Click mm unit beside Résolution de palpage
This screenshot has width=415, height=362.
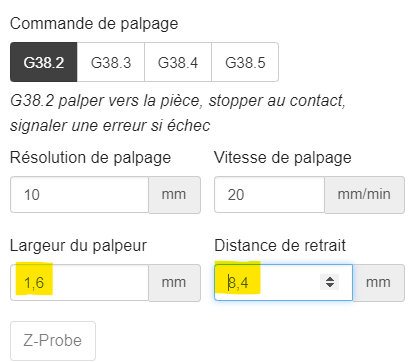tap(175, 195)
